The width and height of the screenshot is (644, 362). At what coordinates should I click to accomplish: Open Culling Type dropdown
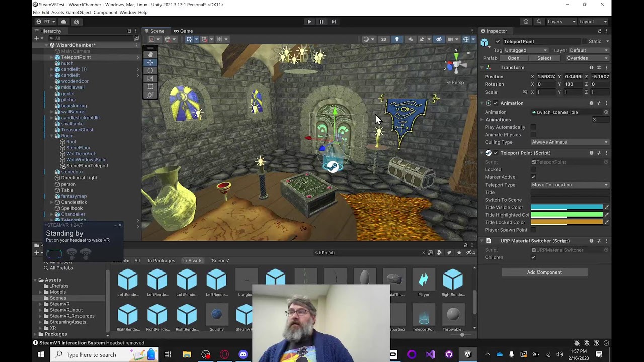pos(570,142)
